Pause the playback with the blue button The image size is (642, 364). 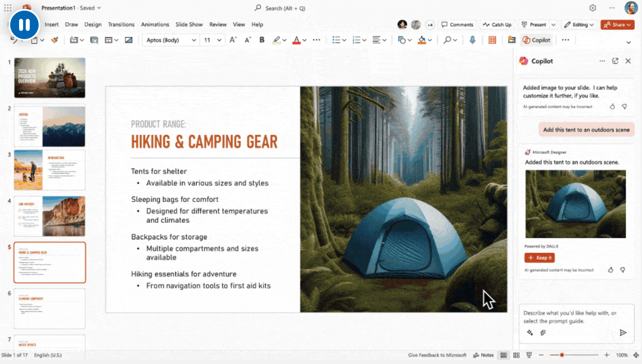tap(24, 25)
